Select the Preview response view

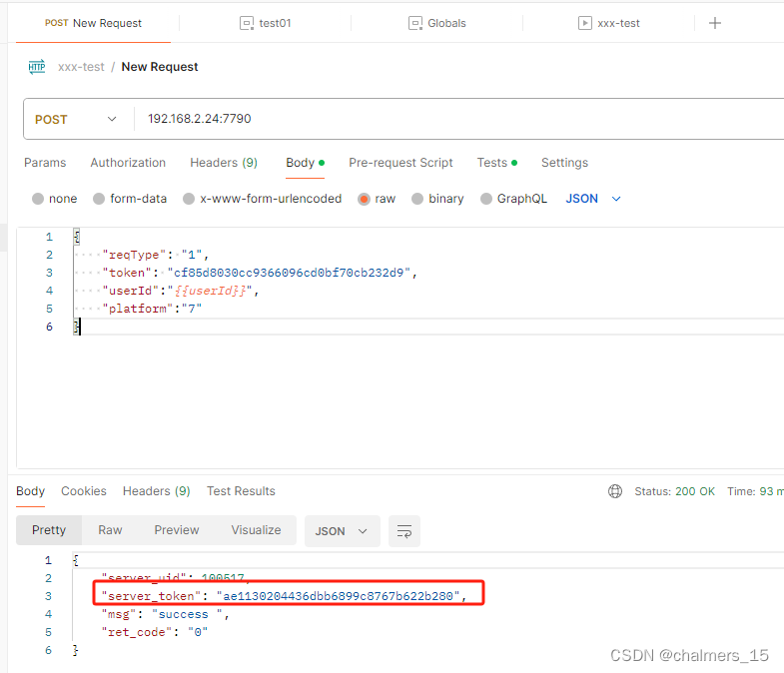pos(177,530)
